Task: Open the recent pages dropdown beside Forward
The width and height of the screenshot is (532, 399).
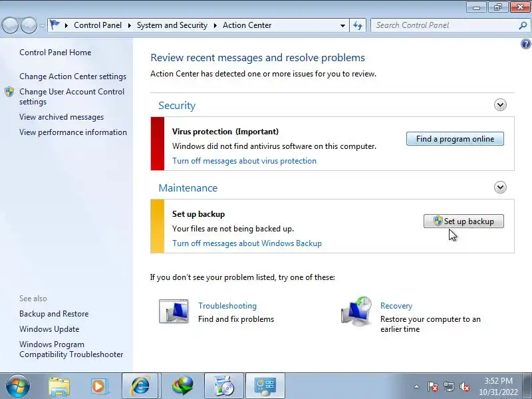Action: click(x=42, y=26)
